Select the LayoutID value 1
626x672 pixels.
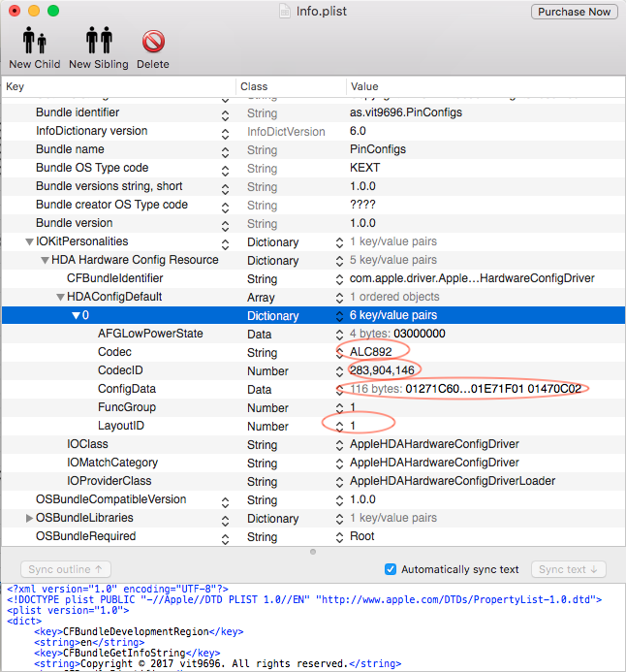353,426
